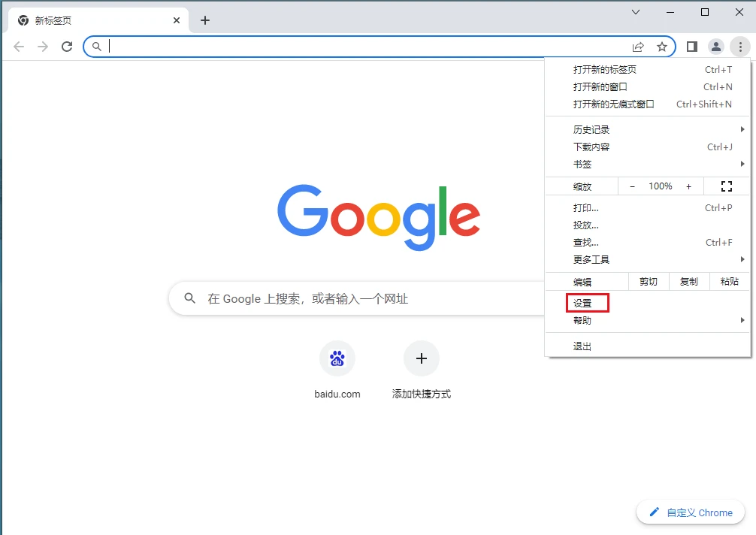Click the 粘贴 button
The width and height of the screenshot is (756, 535).
click(x=730, y=282)
